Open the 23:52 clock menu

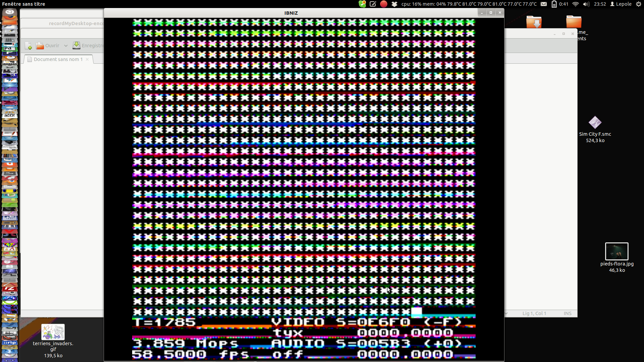pyautogui.click(x=600, y=4)
